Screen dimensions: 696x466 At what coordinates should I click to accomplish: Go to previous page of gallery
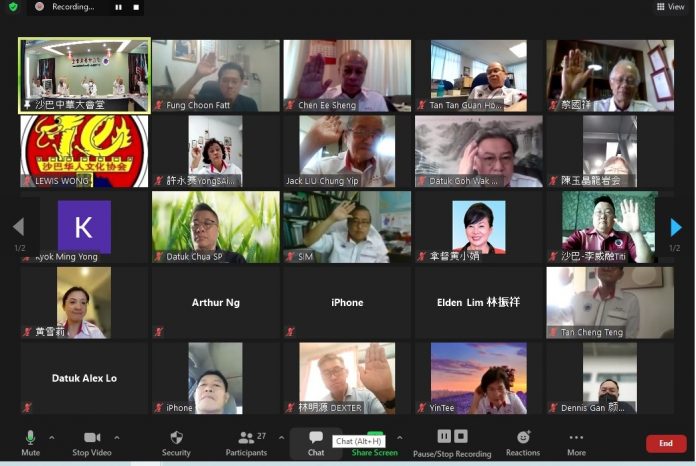(17, 227)
